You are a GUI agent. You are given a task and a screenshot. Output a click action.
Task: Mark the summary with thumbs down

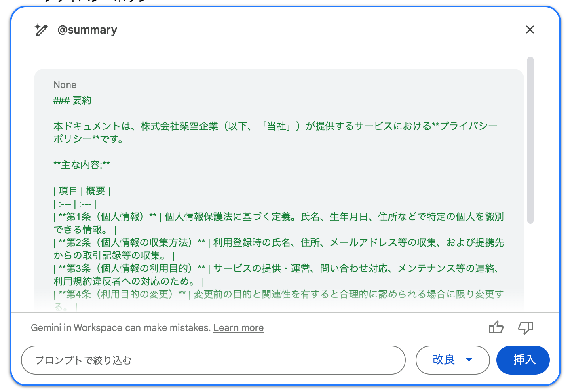[526, 327]
